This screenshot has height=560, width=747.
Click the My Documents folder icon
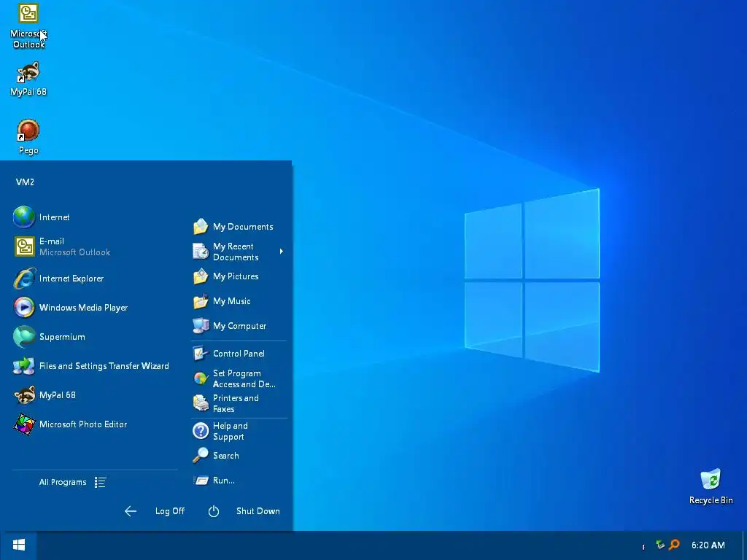point(201,227)
